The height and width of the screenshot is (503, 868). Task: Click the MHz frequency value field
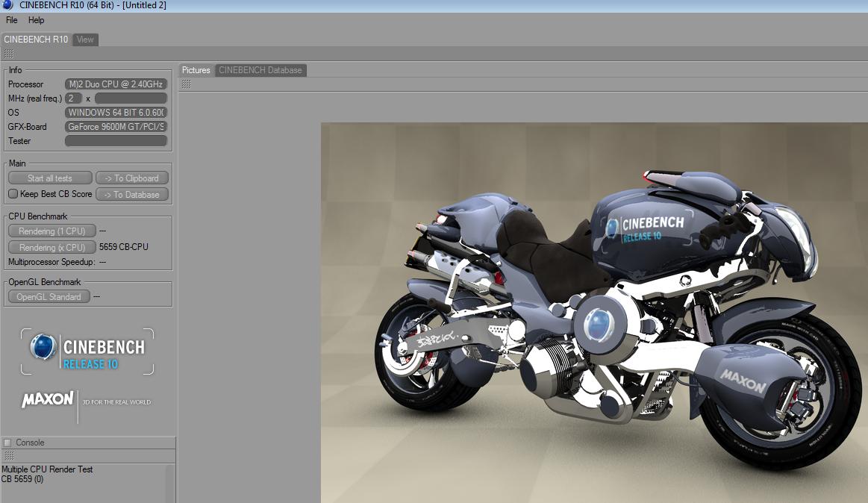(131, 99)
